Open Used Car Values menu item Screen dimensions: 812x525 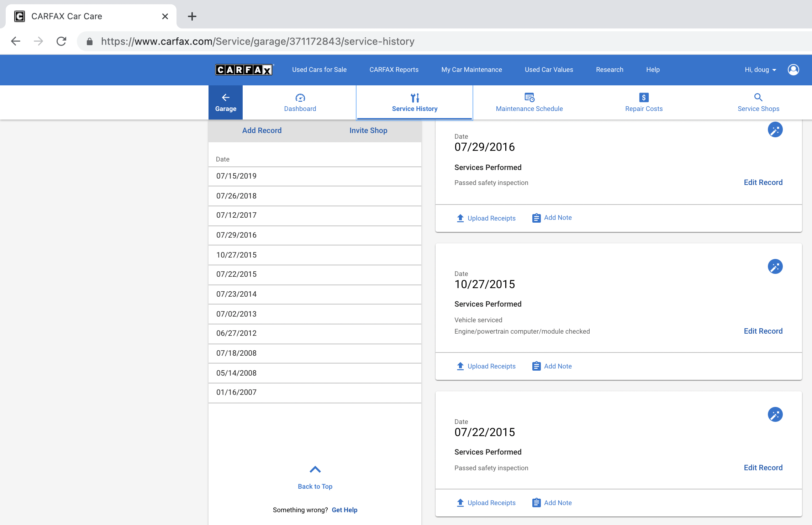tap(549, 70)
